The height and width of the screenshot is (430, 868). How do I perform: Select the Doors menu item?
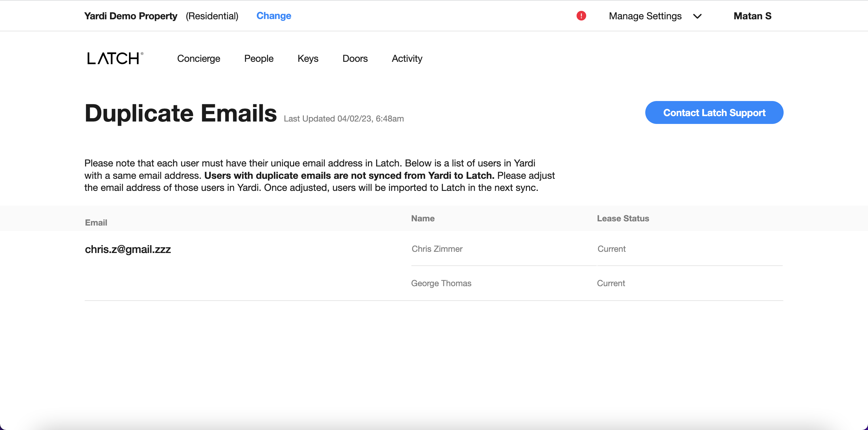[355, 58]
